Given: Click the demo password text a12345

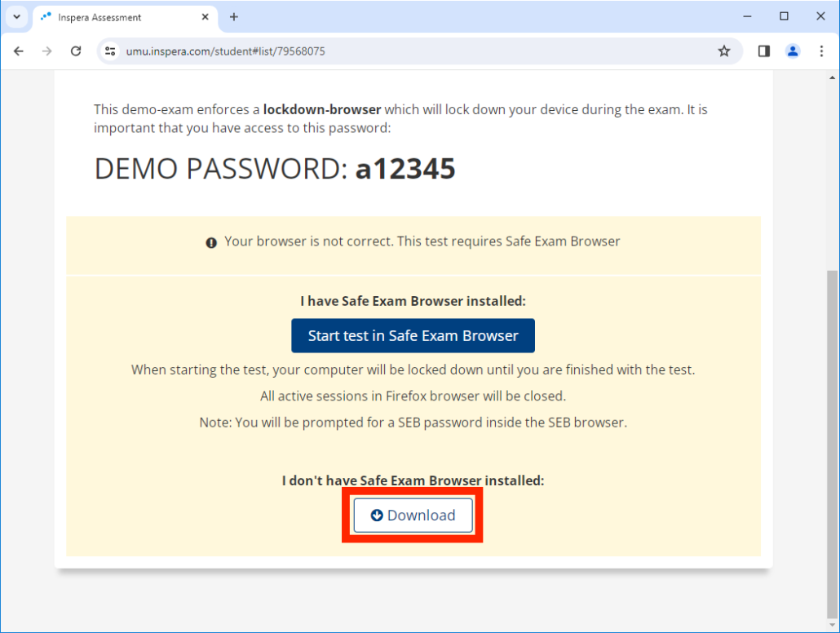Looking at the screenshot, I should click(x=405, y=169).
